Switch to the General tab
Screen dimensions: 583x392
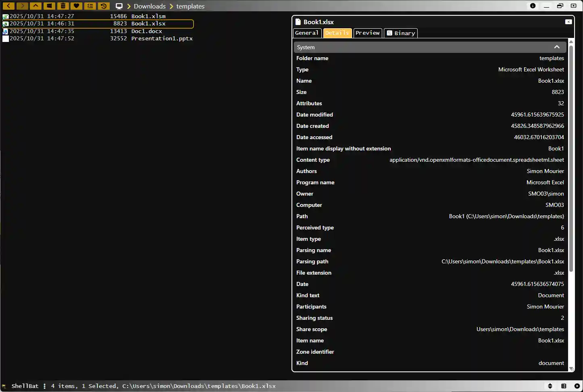(307, 33)
